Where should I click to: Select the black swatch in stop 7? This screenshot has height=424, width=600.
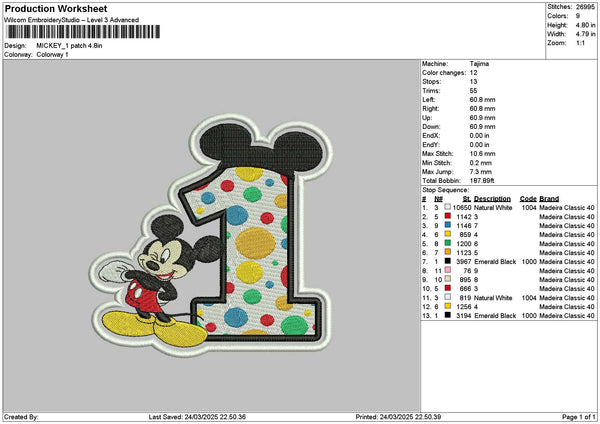[447, 261]
